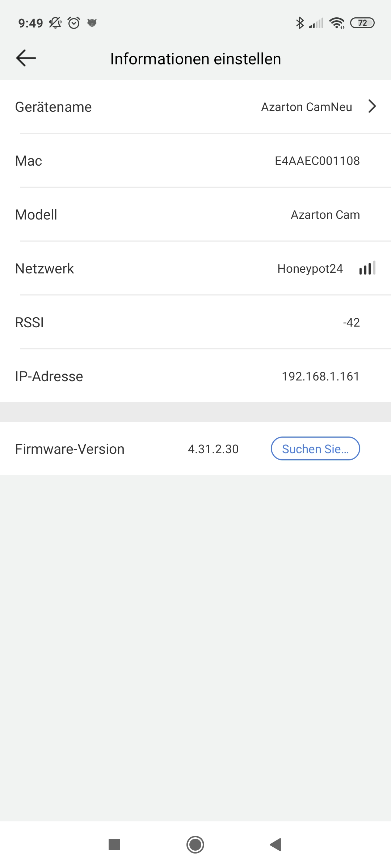
Task: Tap the alarm clock status icon
Action: [x=74, y=23]
